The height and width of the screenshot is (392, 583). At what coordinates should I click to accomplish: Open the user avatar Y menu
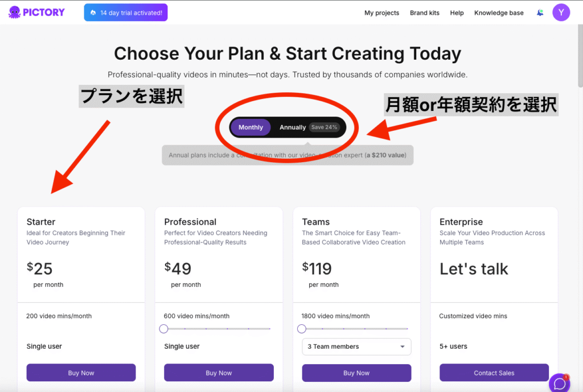(x=561, y=13)
